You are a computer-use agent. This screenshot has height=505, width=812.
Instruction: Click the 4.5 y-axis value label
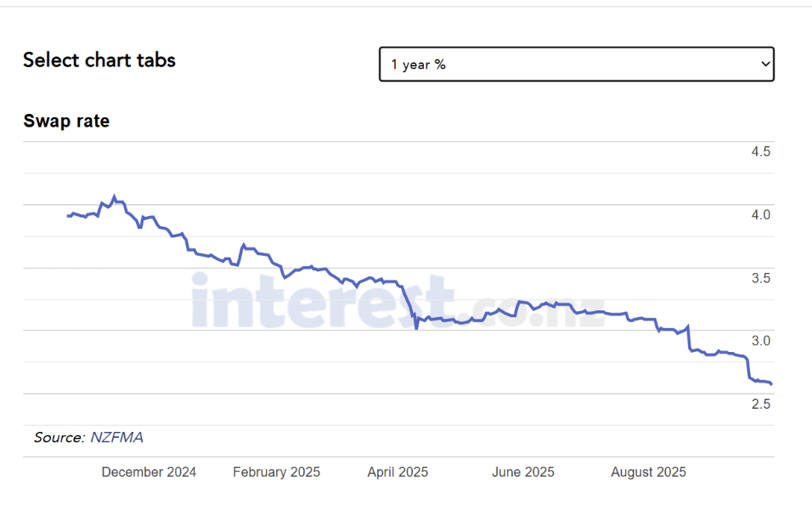coord(760,152)
